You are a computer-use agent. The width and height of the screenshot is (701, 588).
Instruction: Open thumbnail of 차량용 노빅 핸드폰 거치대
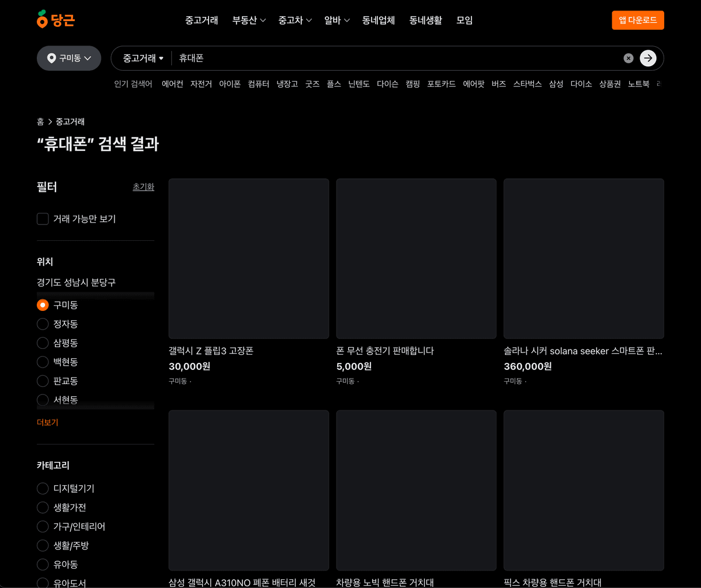[417, 490]
